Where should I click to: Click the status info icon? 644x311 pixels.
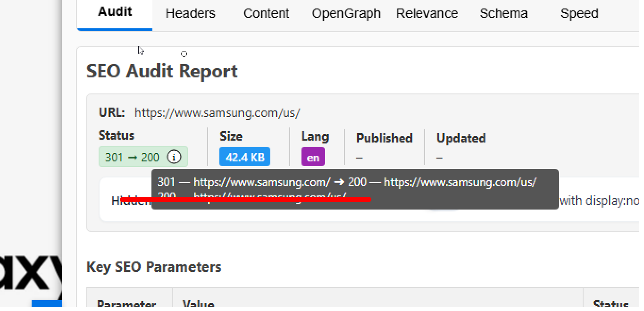point(174,157)
